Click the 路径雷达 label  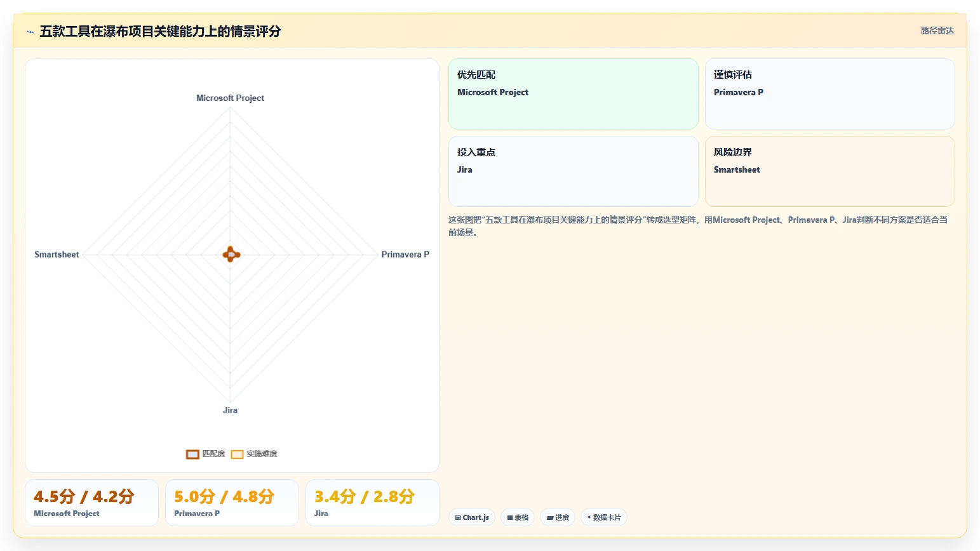(937, 30)
